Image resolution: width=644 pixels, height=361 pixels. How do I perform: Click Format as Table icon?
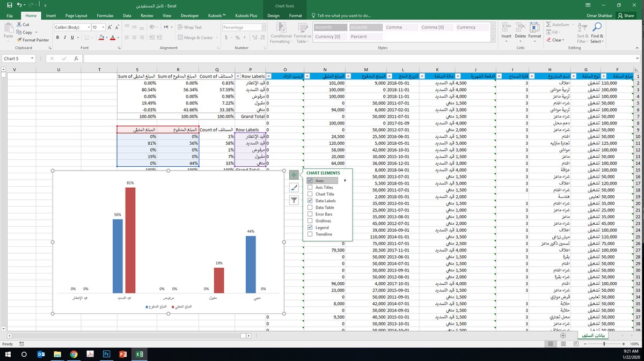click(x=302, y=27)
